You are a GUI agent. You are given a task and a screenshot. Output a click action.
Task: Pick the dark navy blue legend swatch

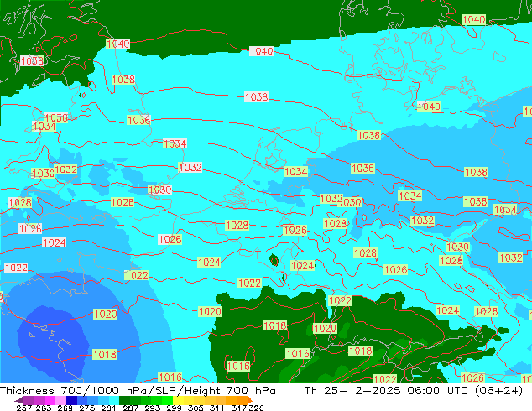coord(71,400)
